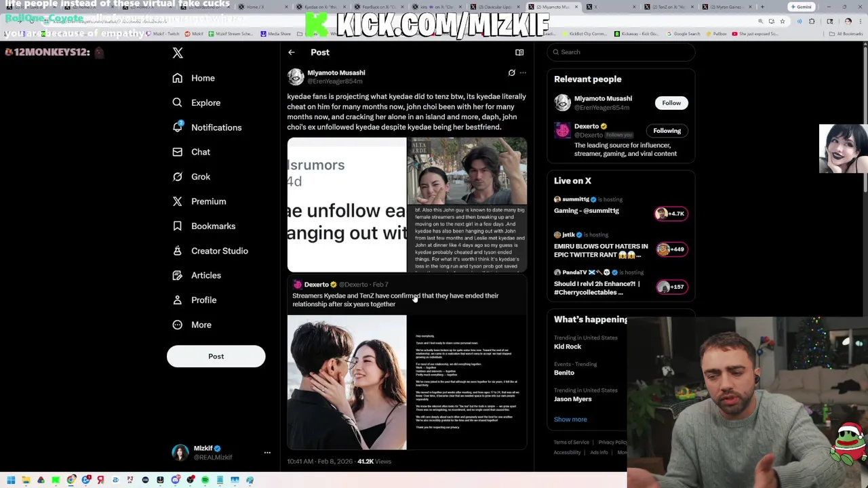Click the post timestamp 10:41 AM Feb 8, 2026

319,462
